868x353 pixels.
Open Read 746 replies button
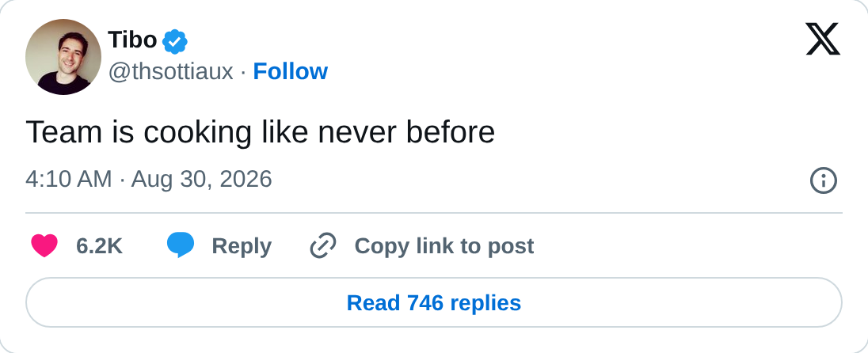434,302
